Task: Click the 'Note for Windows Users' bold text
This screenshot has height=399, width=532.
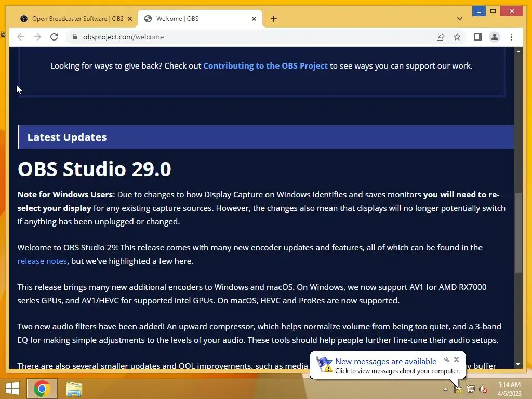Action: [65, 195]
